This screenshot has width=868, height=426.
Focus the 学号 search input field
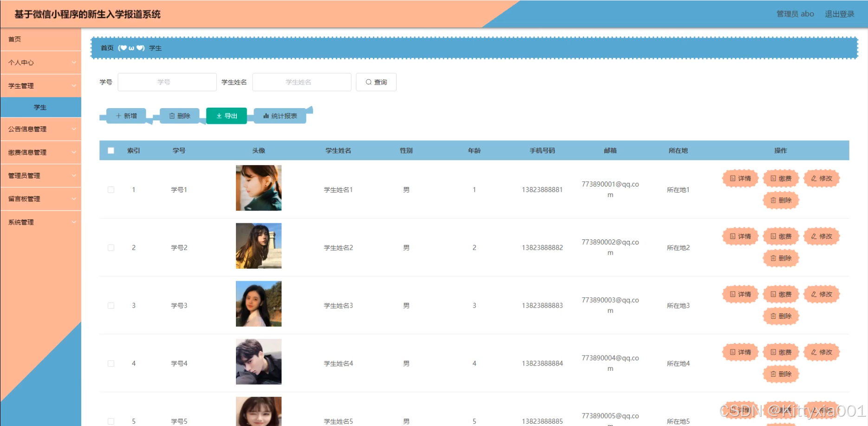[167, 82]
